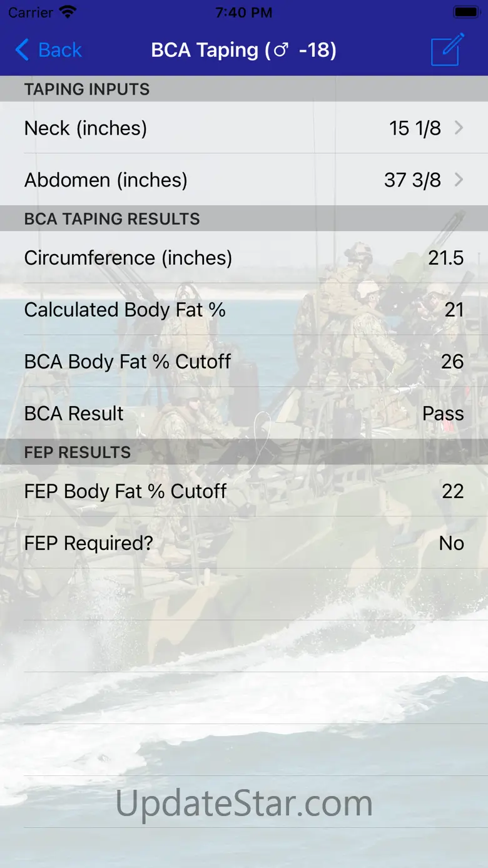Select the Abdomen (inches) label
The width and height of the screenshot is (488, 868).
(x=106, y=180)
